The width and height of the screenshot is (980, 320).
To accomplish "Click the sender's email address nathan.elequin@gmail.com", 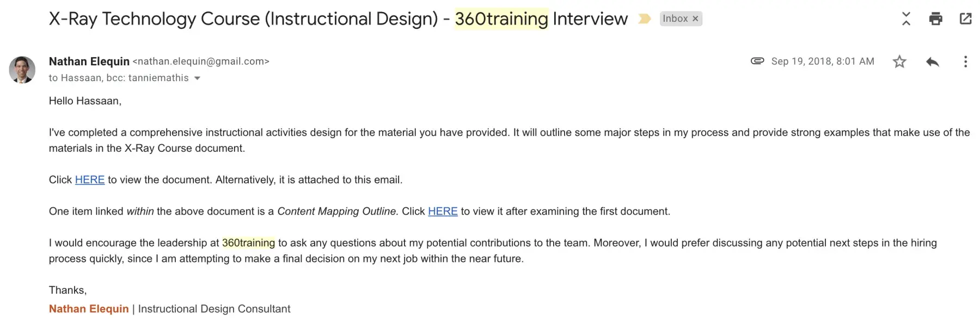I will [x=201, y=61].
